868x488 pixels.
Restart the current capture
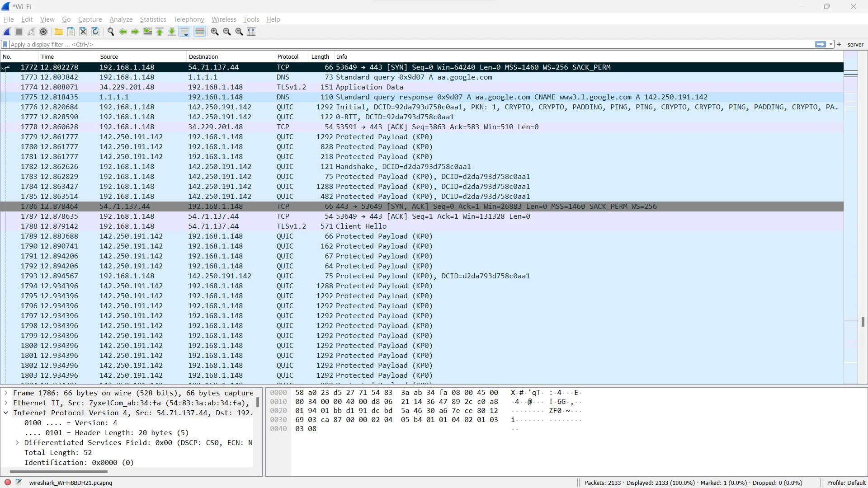[31, 32]
